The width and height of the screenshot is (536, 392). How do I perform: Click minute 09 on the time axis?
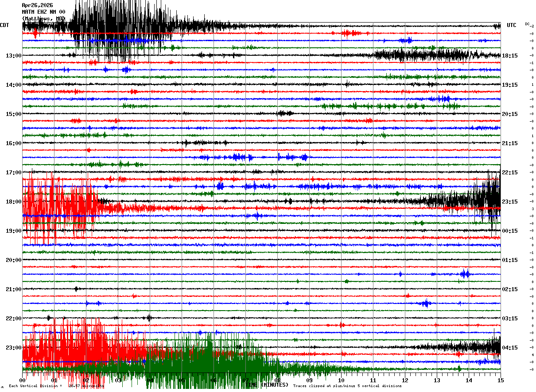[x=310, y=380]
